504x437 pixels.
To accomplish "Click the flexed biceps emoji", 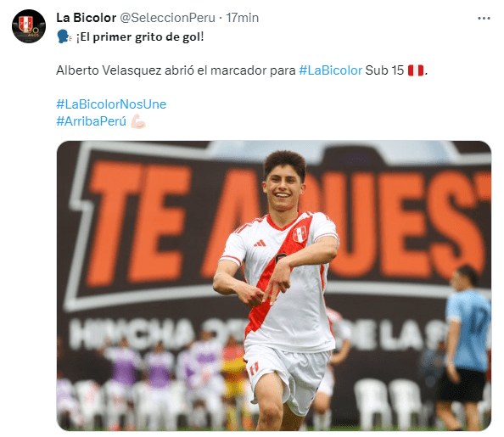I will pos(138,121).
